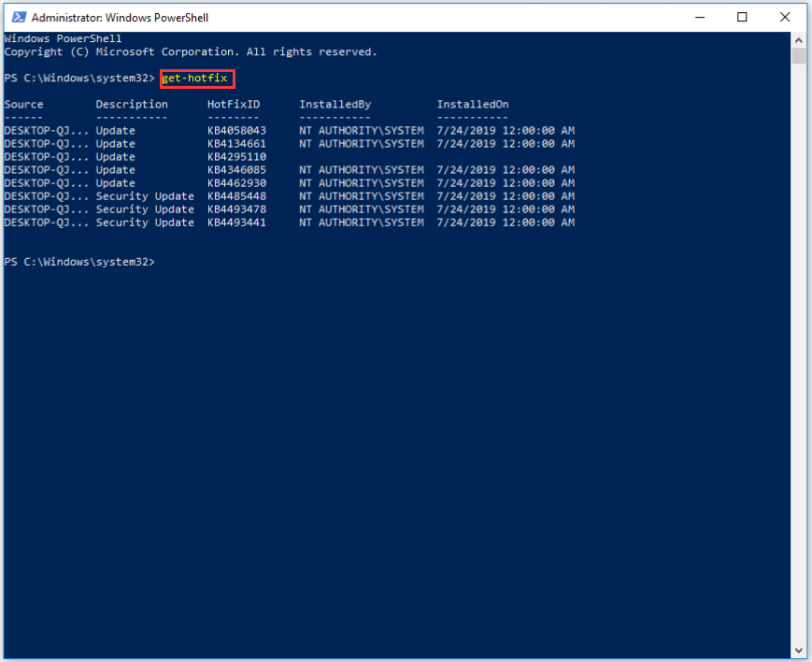Screen dimensions: 812x662
Task: Click Update description for KB4295110
Action: tap(116, 157)
